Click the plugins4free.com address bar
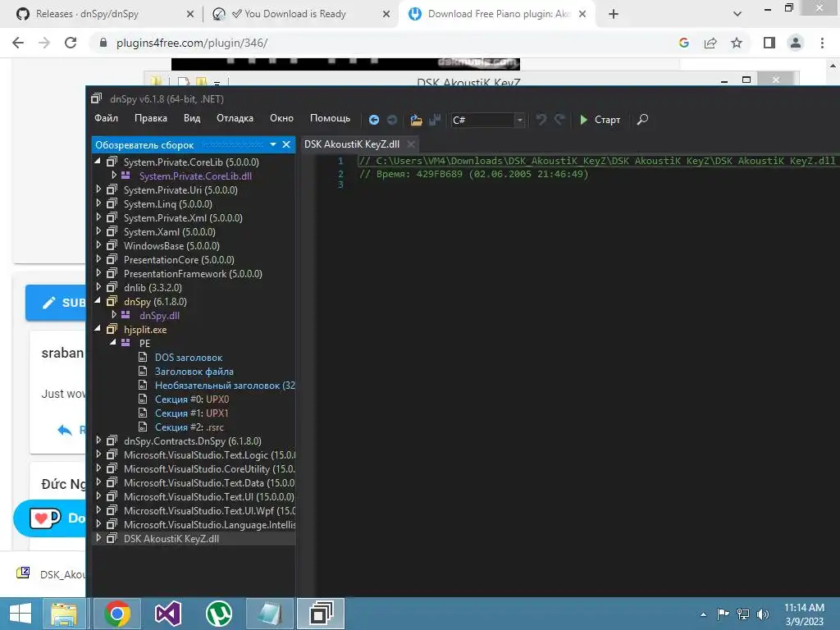Image resolution: width=840 pixels, height=630 pixels. pyautogui.click(x=386, y=43)
